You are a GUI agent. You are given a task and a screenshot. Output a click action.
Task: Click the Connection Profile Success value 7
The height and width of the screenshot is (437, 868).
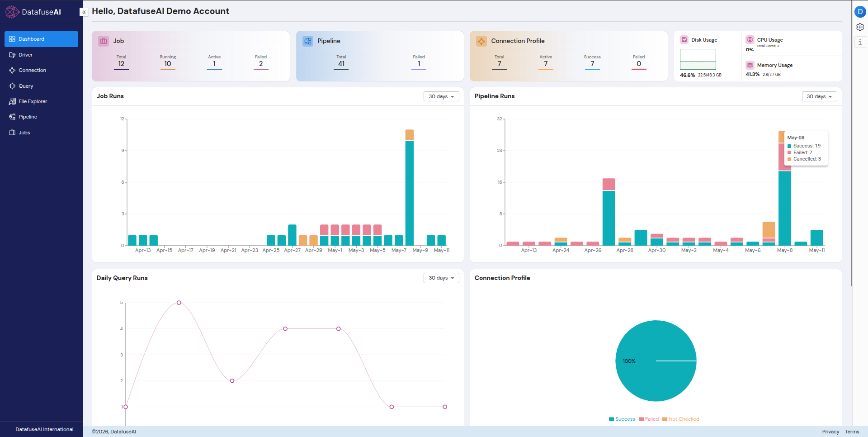pos(592,64)
